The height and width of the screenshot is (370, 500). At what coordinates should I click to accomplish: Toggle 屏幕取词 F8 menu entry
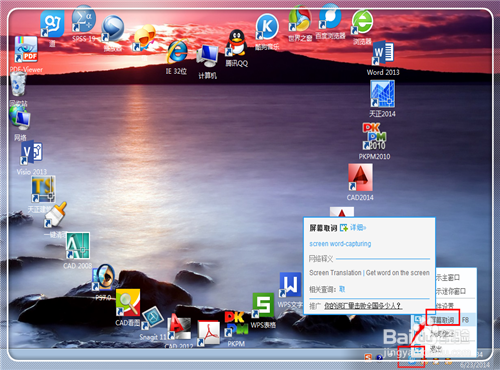[445, 320]
